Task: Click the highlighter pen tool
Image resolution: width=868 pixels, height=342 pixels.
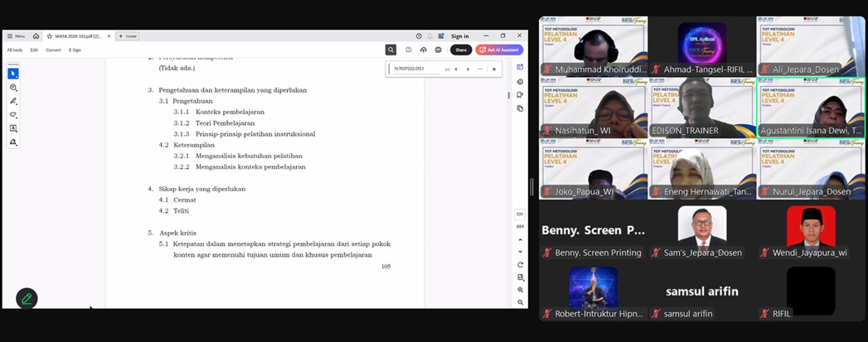Action: [13, 101]
